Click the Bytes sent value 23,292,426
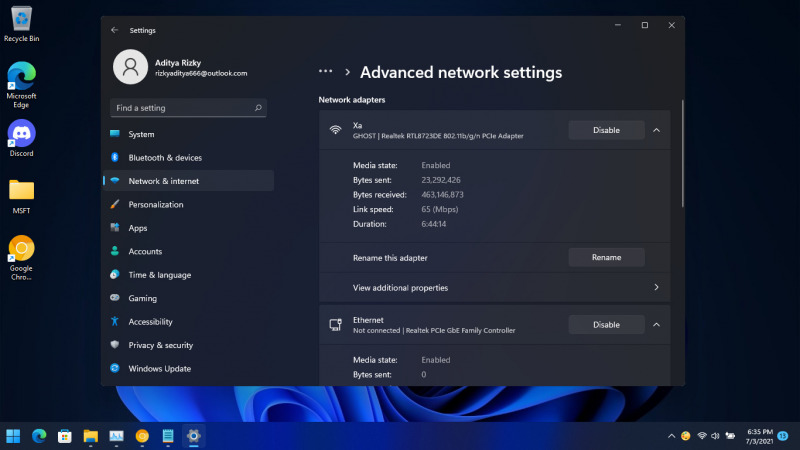This screenshot has height=450, width=800. [x=441, y=180]
